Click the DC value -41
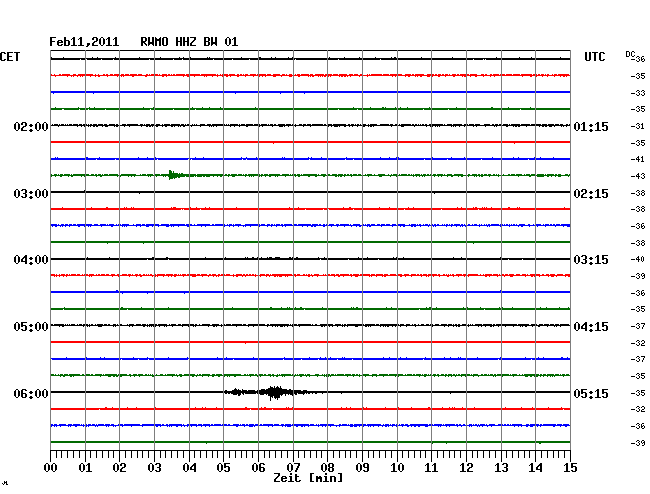 click(638, 159)
